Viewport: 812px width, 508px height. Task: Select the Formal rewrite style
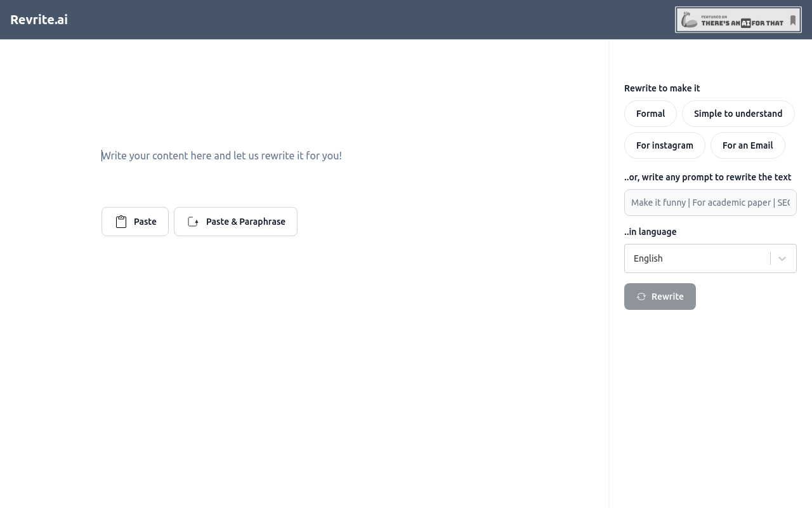pyautogui.click(x=650, y=114)
